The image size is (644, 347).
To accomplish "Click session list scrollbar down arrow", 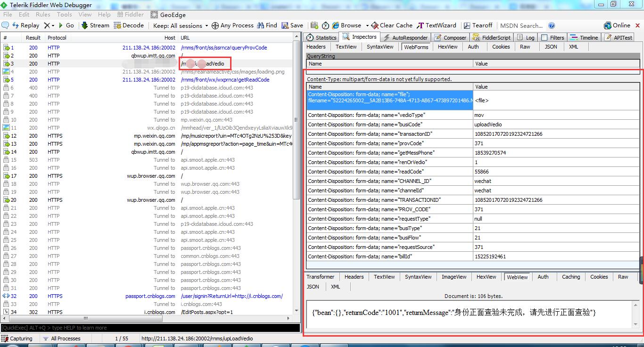I will [297, 311].
